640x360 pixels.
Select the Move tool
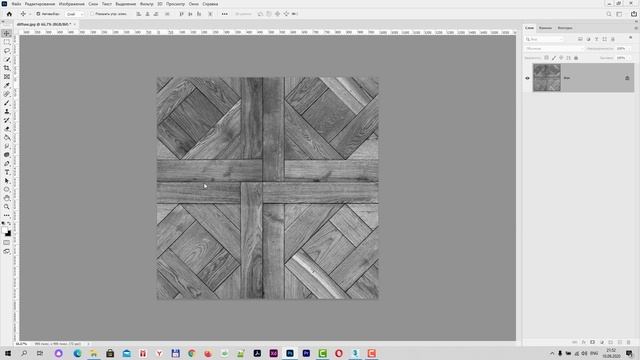point(7,33)
